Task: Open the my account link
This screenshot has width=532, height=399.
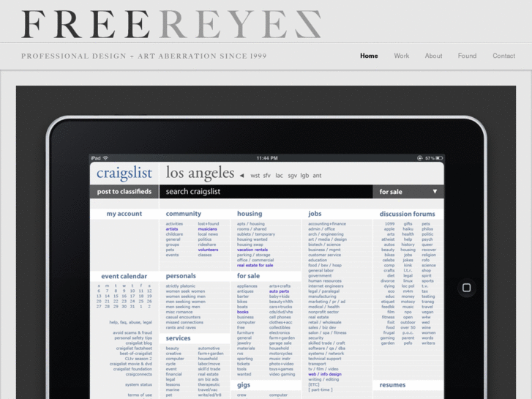Action: [x=124, y=214]
